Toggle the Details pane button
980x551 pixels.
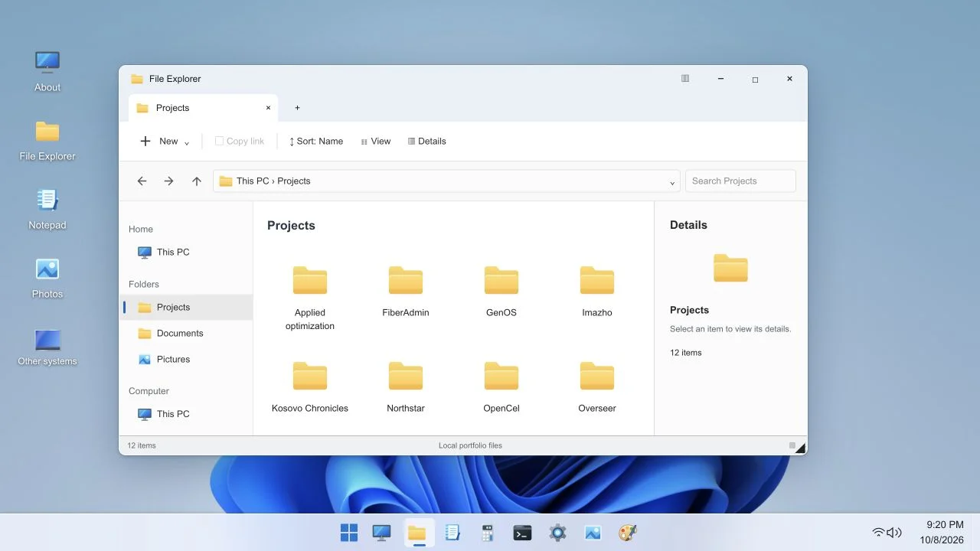pyautogui.click(x=427, y=142)
